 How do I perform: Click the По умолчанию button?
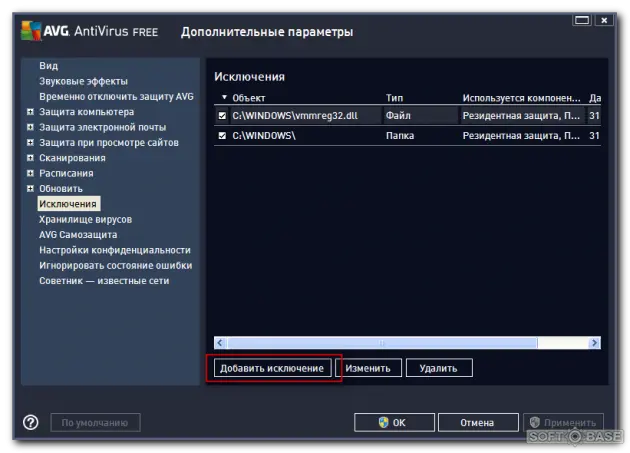point(95,422)
